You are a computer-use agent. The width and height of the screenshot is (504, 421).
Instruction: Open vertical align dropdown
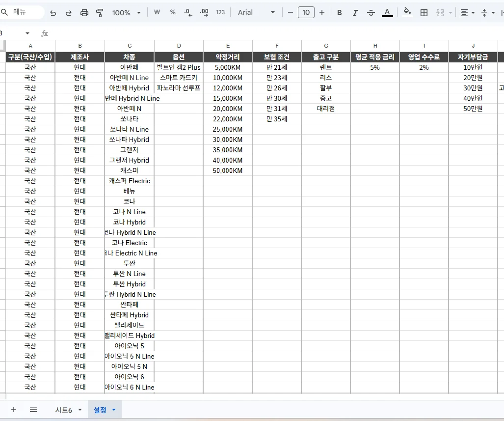(x=488, y=13)
